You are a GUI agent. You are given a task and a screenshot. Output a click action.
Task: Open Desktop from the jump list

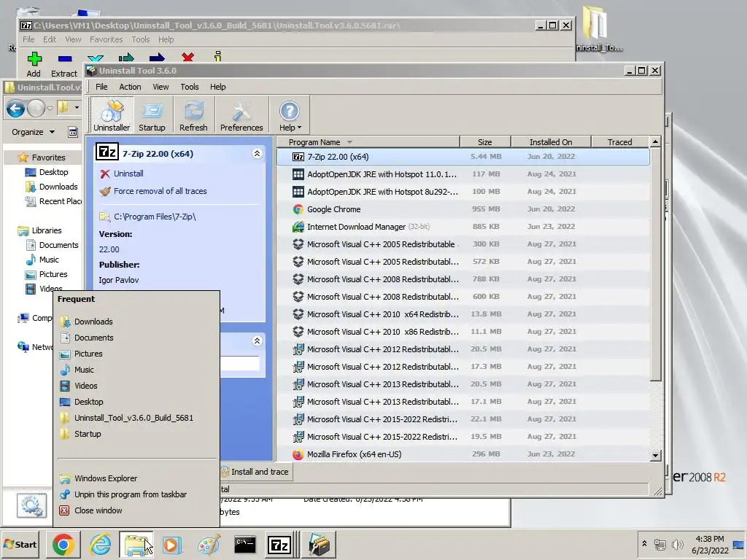pyautogui.click(x=136, y=402)
